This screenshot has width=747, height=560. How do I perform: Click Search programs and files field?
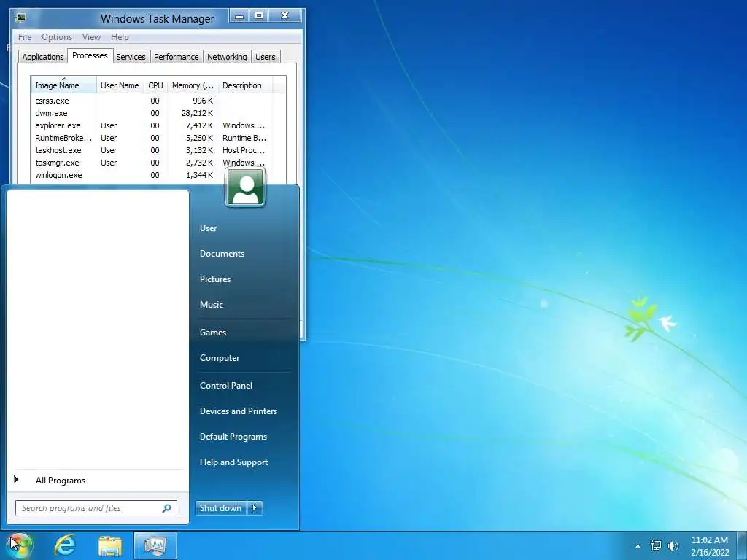click(x=96, y=508)
